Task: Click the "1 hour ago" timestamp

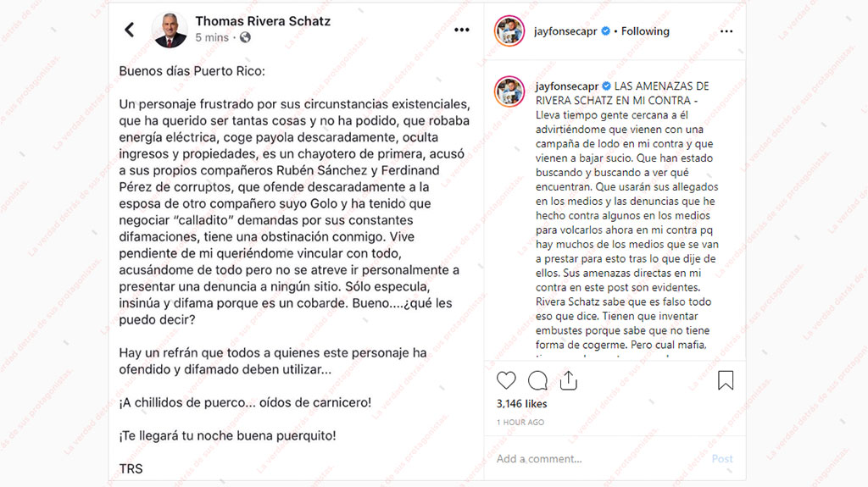Action: (x=520, y=422)
